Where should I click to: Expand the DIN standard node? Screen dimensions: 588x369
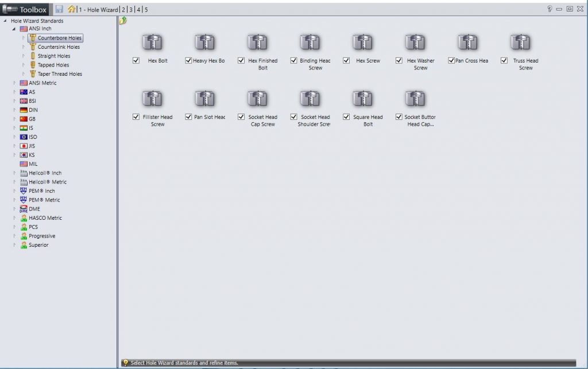[x=14, y=110]
